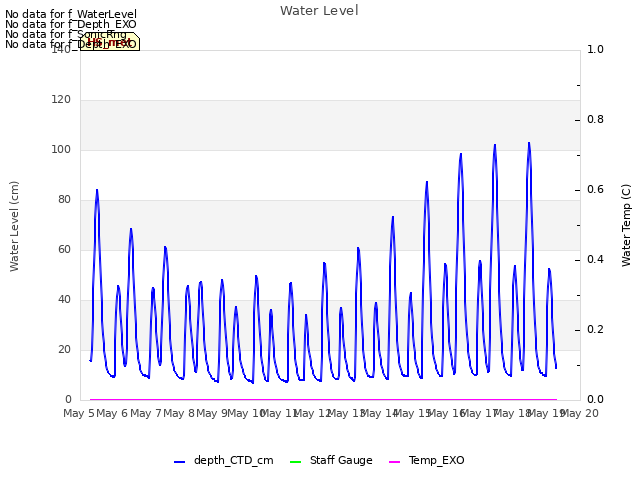Viewport: 640px width, 480px height.
Task: Click the 100 y-axis tick label
Action: tap(61, 149)
